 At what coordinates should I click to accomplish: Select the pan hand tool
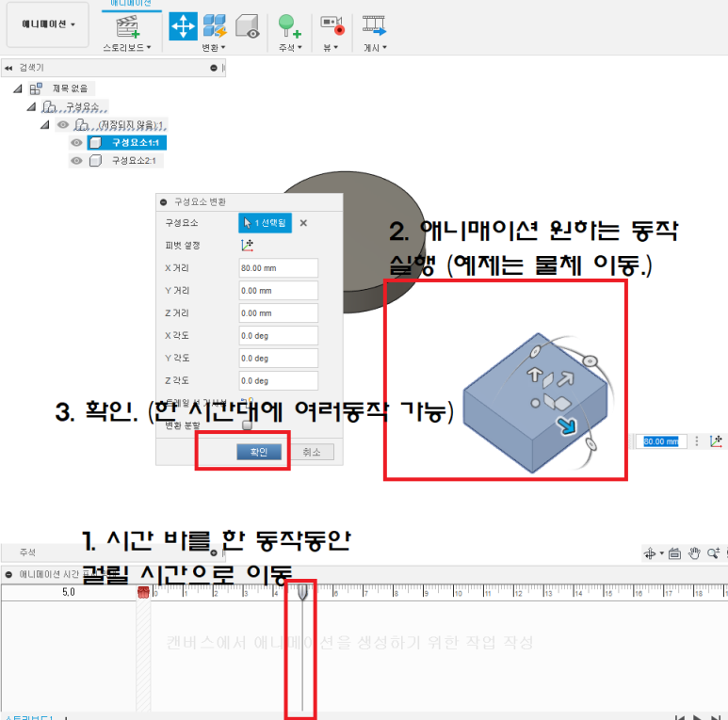click(694, 553)
